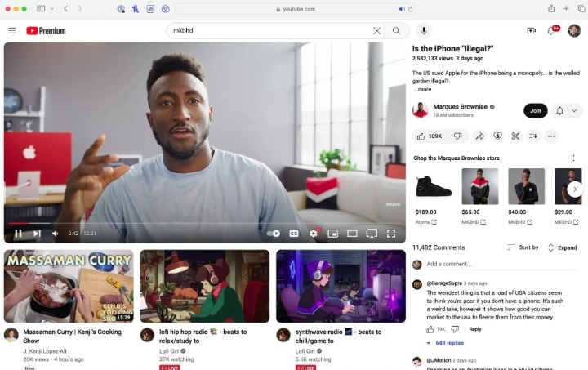Toggle closed captions on the video

(294, 234)
